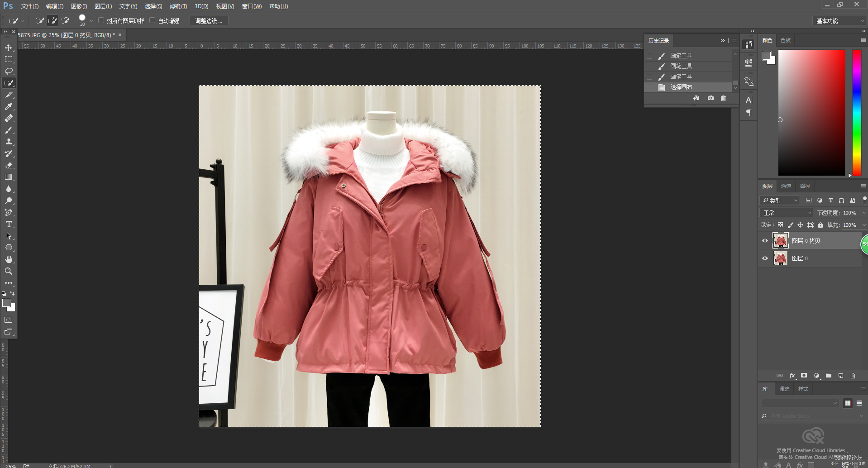868x468 pixels.
Task: Select the Eyedropper tool
Action: pyautogui.click(x=9, y=106)
